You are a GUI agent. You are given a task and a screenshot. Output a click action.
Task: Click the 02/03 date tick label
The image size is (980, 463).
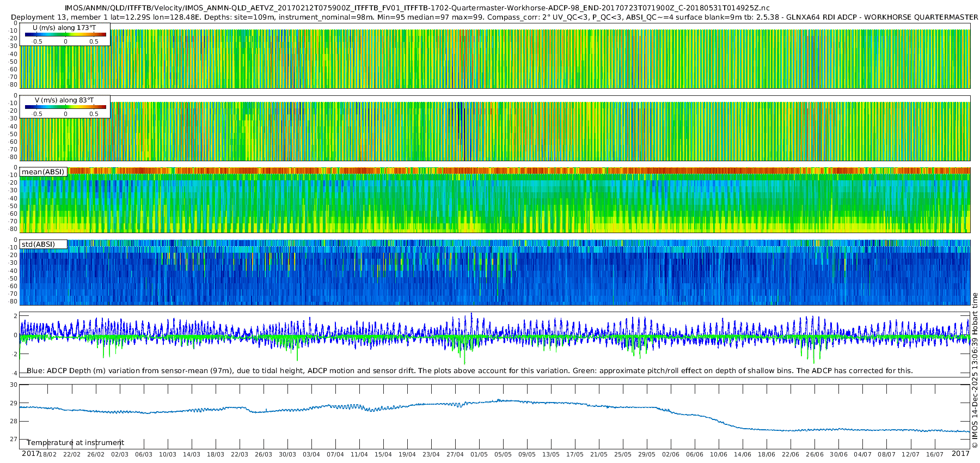(x=120, y=454)
